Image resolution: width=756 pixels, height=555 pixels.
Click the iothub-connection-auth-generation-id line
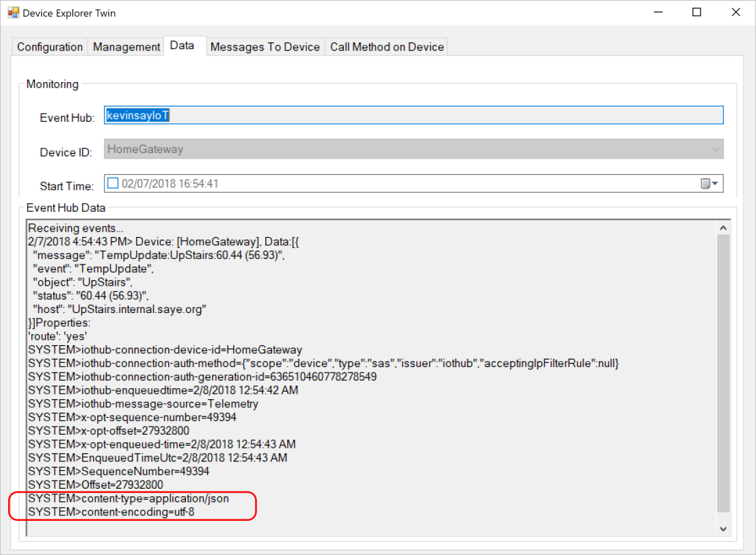tap(202, 377)
